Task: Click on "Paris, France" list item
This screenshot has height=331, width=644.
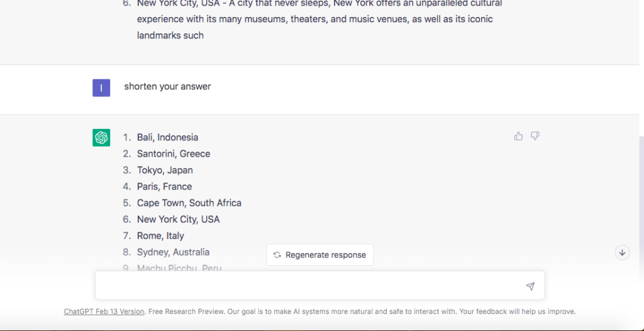Action: [164, 186]
